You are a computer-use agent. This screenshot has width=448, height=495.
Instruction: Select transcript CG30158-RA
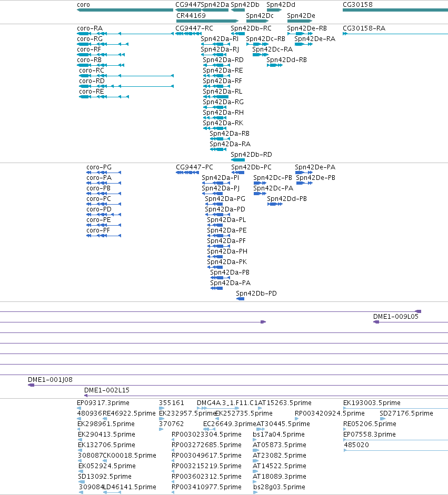(x=395, y=34)
